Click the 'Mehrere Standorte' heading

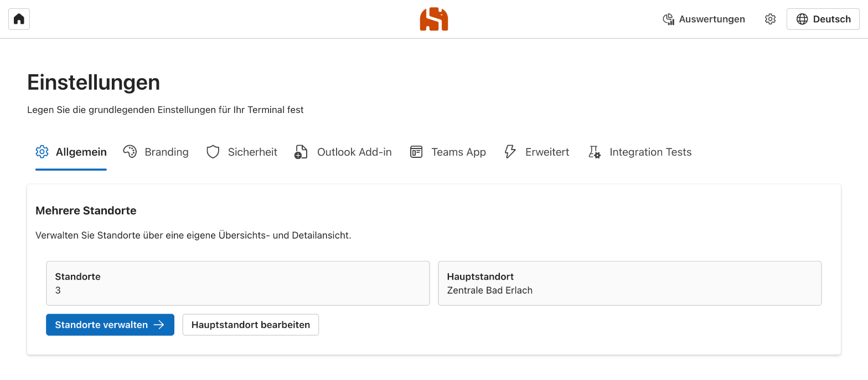click(x=86, y=210)
